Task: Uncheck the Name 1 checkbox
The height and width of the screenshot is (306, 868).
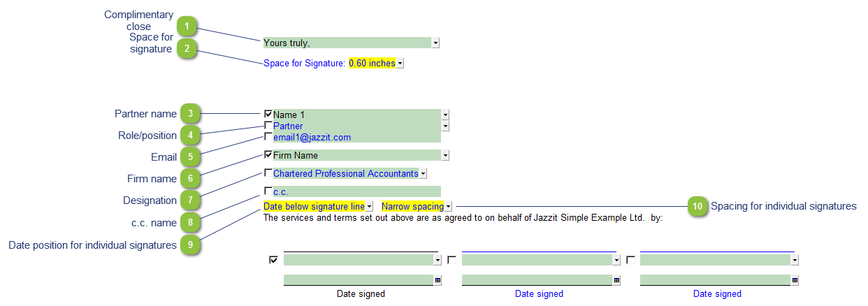Action: (x=268, y=113)
